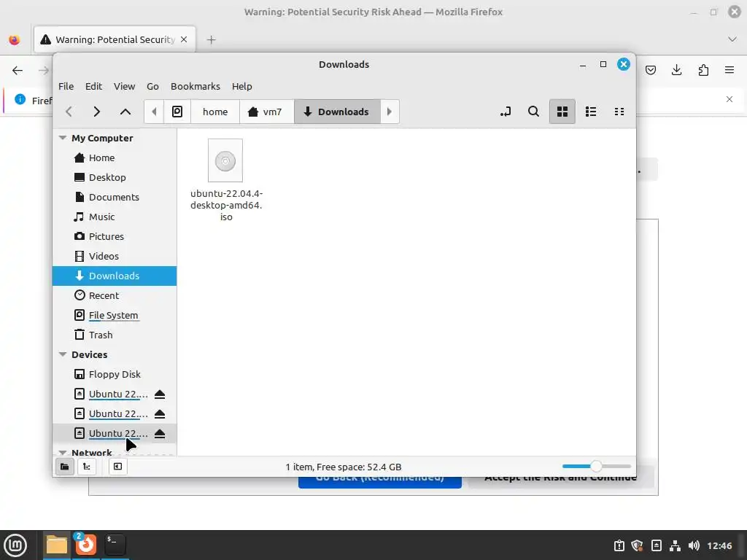The image size is (747, 560).
Task: Open Documents in the sidebar
Action: point(115,197)
